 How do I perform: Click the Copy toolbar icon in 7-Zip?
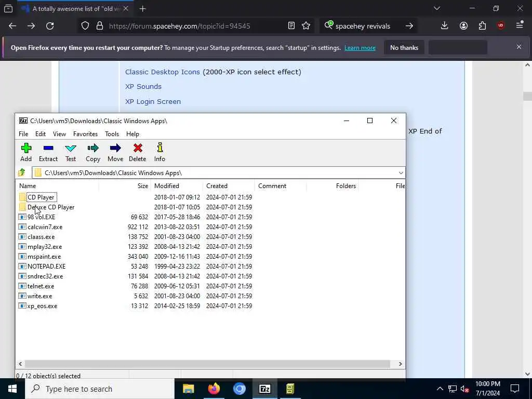click(93, 152)
